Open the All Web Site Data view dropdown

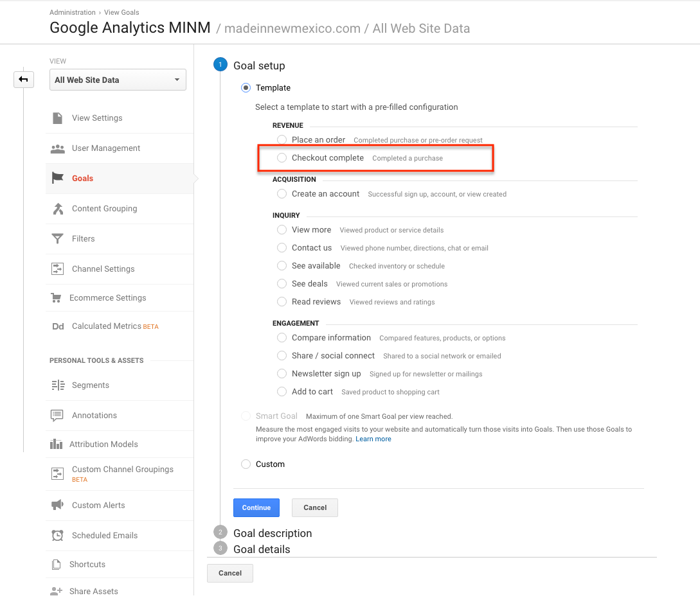[x=118, y=80]
